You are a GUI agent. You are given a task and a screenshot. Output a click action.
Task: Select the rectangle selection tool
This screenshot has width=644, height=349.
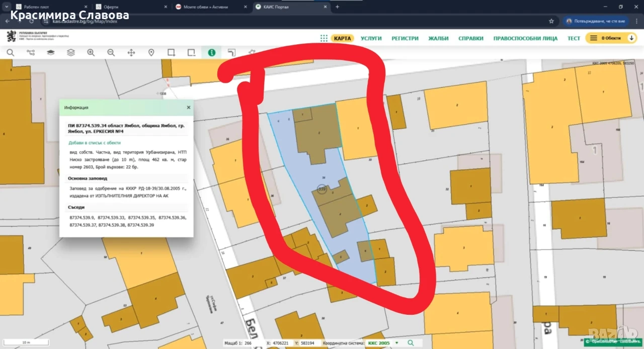click(171, 52)
